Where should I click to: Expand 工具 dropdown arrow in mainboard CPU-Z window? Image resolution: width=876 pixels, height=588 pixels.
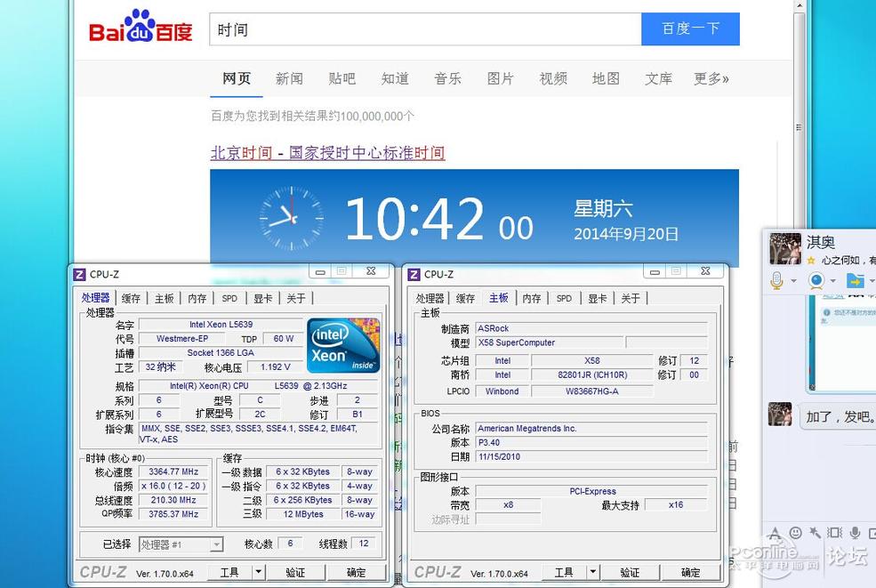(x=592, y=572)
